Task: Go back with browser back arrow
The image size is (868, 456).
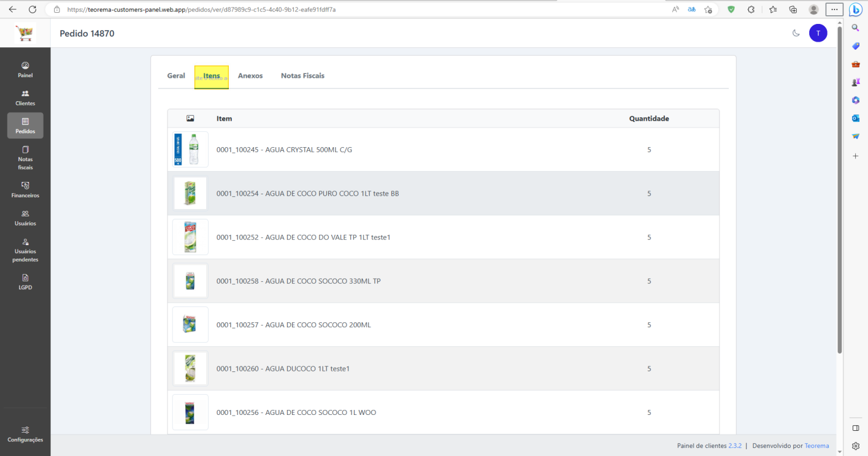Action: tap(12, 9)
